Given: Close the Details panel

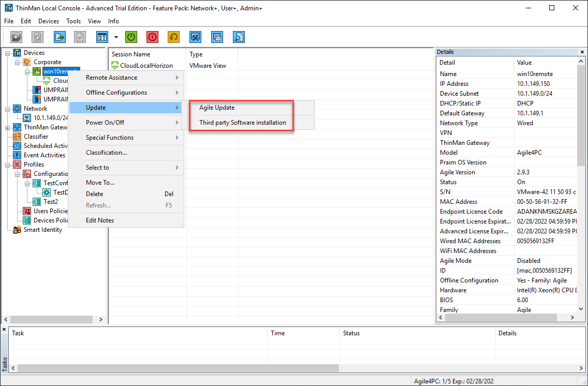Looking at the screenshot, I should 582,52.
